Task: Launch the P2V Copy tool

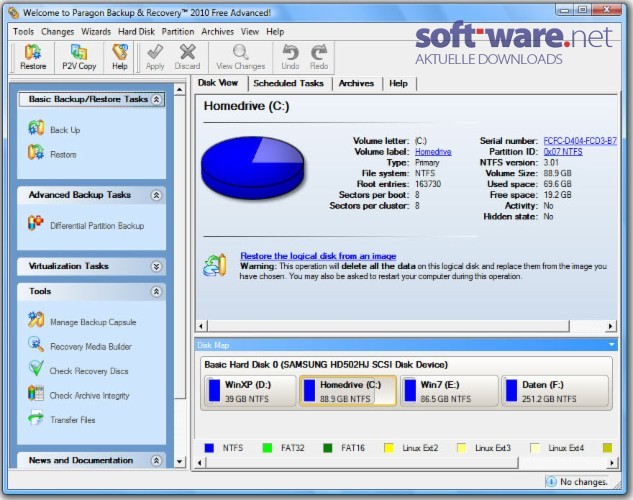Action: (x=79, y=57)
